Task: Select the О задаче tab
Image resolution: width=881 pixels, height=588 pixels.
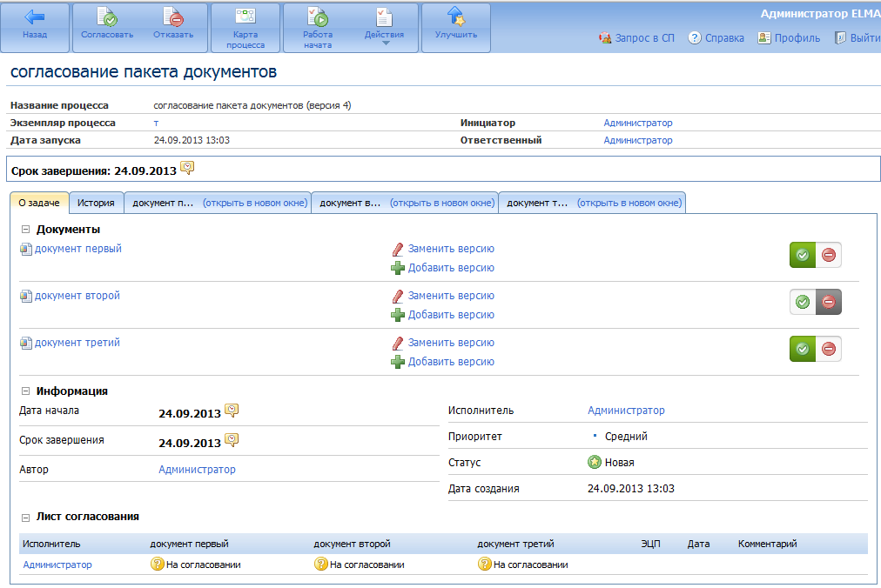Action: [x=39, y=203]
